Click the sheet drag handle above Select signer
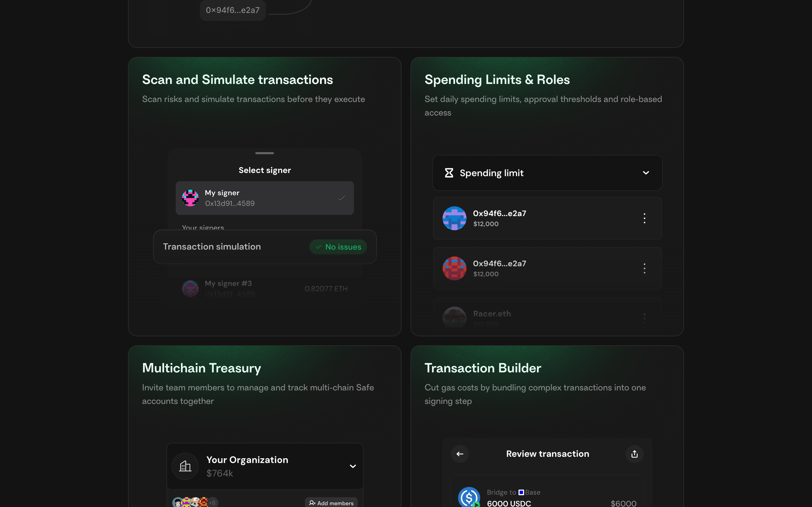Screen dimensions: 812x507 pyautogui.click(x=264, y=153)
